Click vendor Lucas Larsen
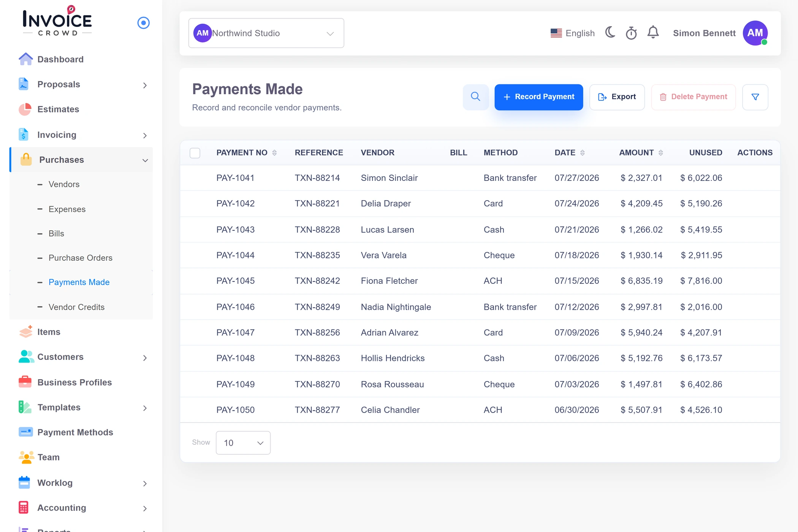Image resolution: width=798 pixels, height=532 pixels. click(387, 230)
